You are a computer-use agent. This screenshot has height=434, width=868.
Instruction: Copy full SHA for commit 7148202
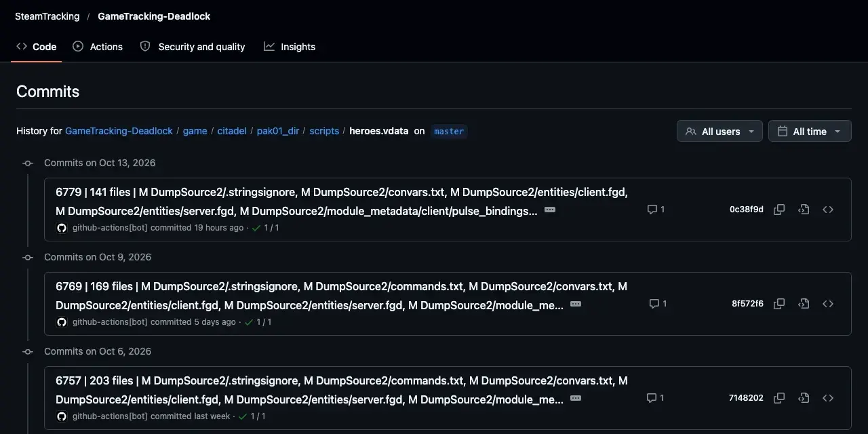coord(779,398)
